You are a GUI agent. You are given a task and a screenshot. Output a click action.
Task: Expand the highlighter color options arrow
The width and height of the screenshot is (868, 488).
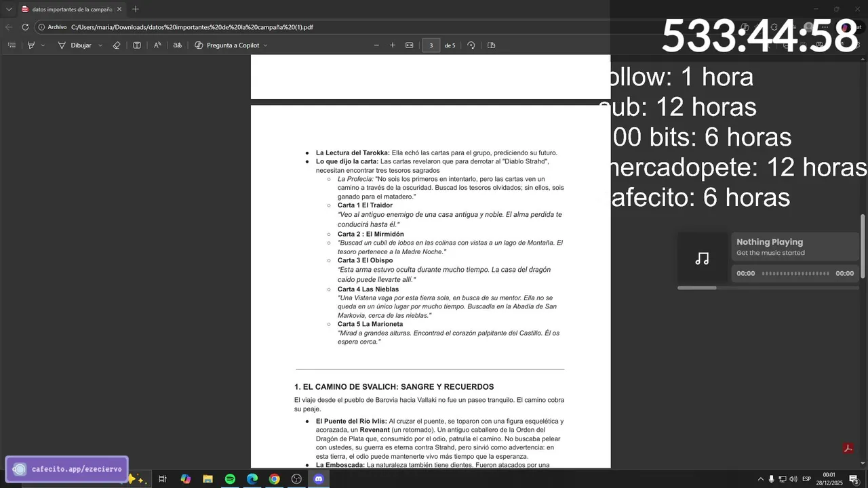coord(43,45)
